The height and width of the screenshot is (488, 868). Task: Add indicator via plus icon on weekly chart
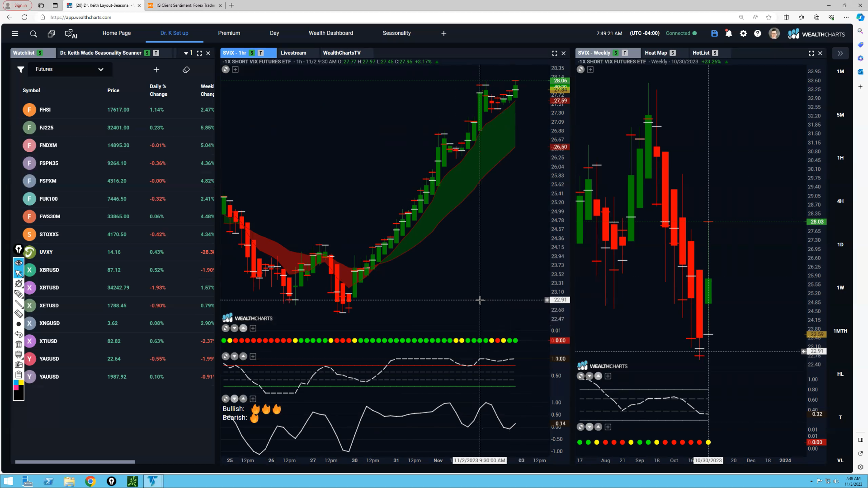[590, 70]
